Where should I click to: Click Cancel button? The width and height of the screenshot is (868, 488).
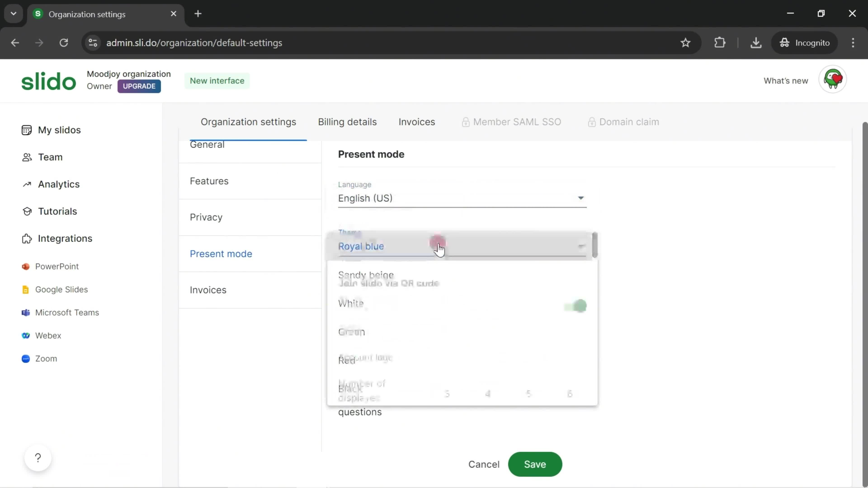484,464
